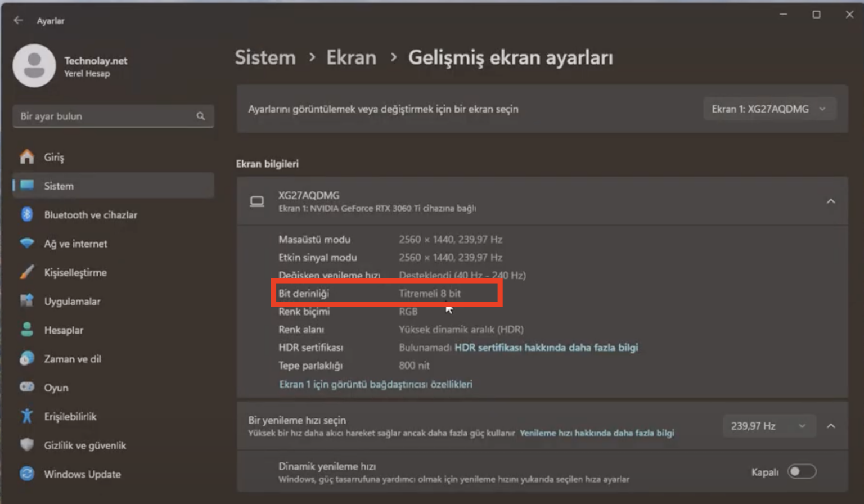Open Bluetooth ve cihazlar settings
Screen dimensions: 864x504
tap(27, 214)
